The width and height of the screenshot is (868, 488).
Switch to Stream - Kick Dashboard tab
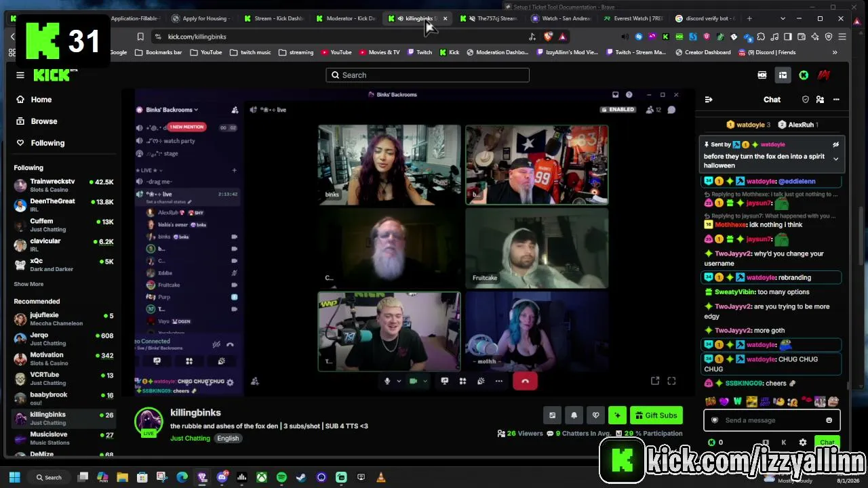point(273,18)
